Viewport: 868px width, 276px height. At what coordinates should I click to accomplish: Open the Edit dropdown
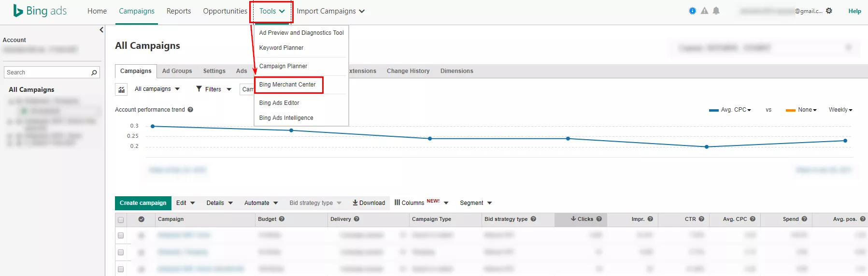pyautogui.click(x=185, y=203)
